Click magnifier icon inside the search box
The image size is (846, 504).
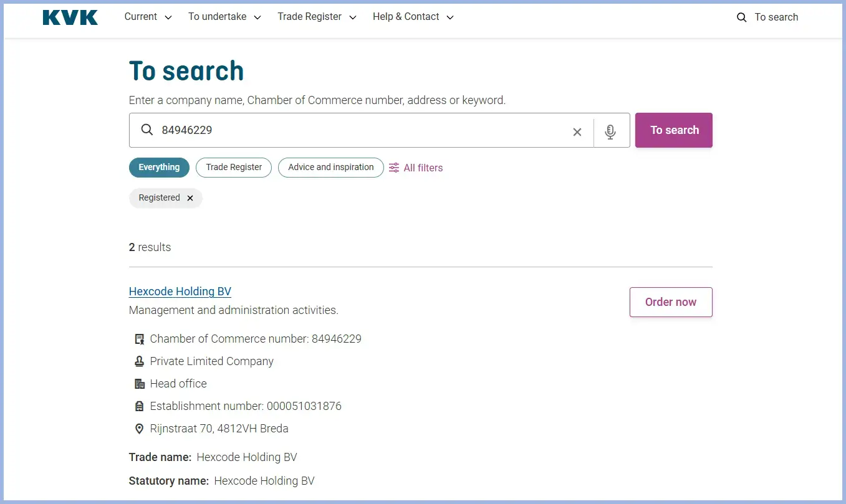coord(147,130)
